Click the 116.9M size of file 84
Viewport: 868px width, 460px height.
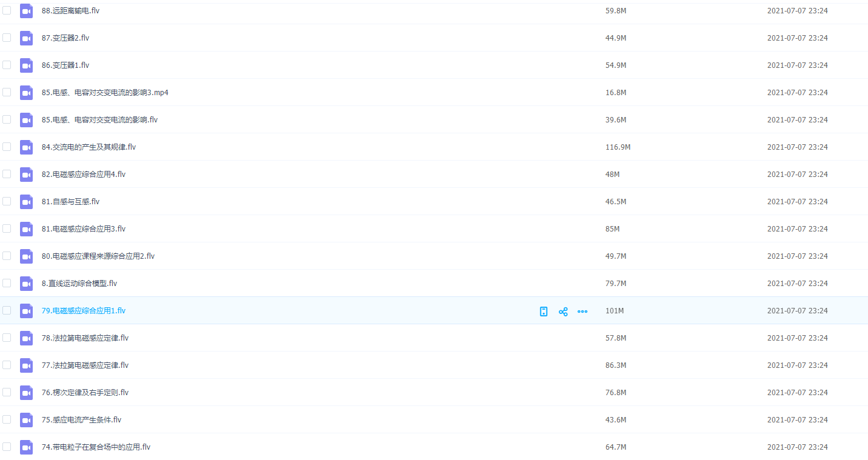(x=618, y=147)
